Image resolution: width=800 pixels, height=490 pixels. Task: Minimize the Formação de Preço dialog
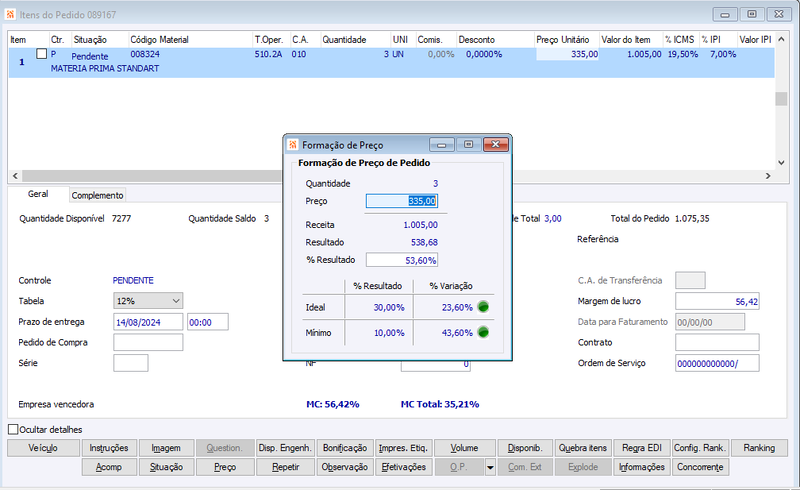coord(442,144)
